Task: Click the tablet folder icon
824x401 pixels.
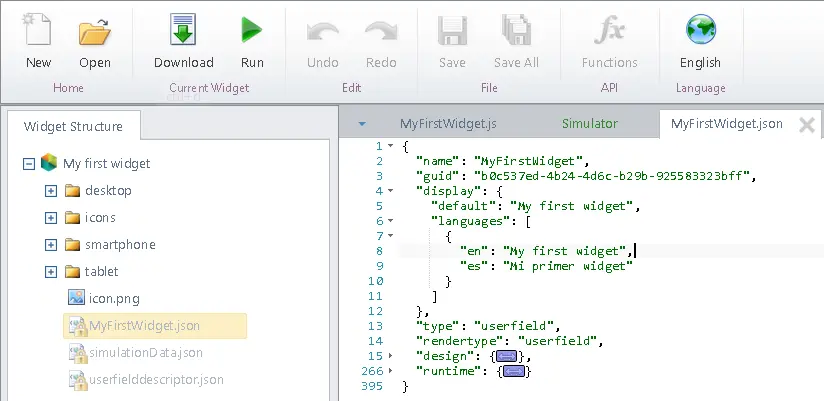Action: pos(73,271)
